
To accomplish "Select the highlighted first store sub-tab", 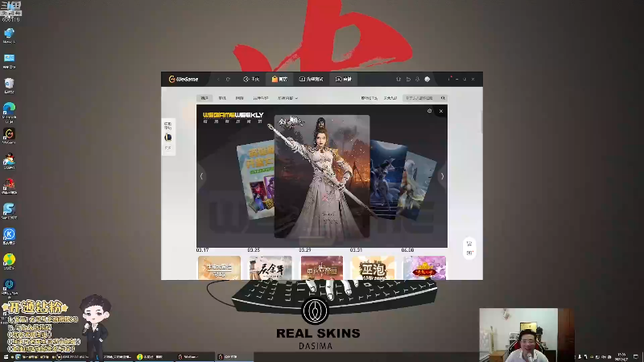I will (204, 98).
